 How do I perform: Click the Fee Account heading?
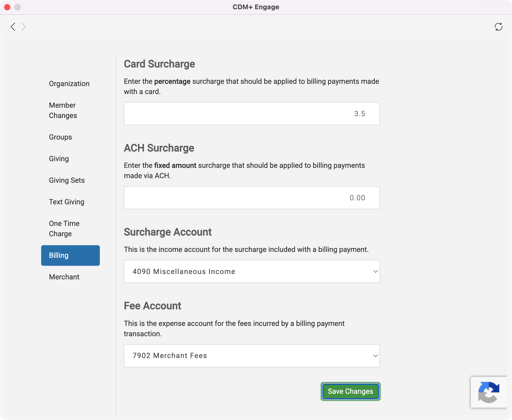153,306
